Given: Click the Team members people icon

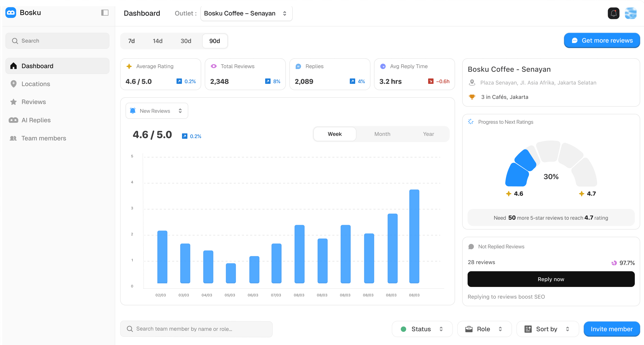Looking at the screenshot, I should pos(13,138).
